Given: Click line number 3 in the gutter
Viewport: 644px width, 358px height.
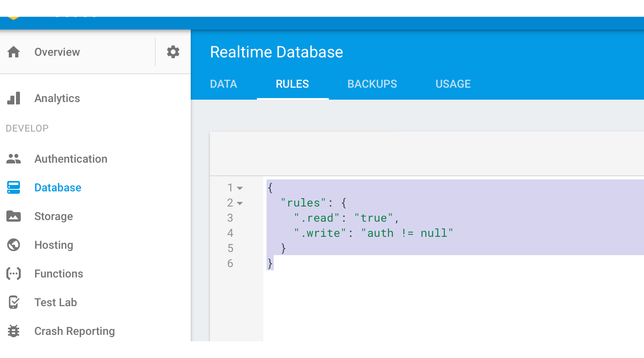Looking at the screenshot, I should [x=230, y=218].
